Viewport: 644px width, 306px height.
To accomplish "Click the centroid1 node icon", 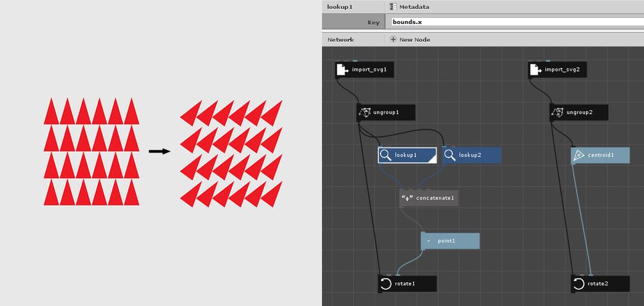I will pos(579,155).
